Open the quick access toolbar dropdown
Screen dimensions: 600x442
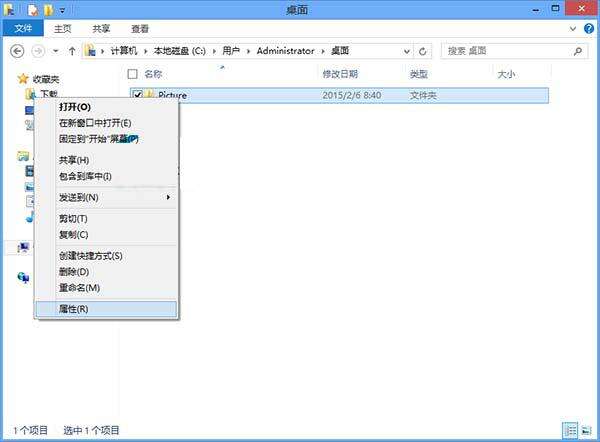point(62,11)
